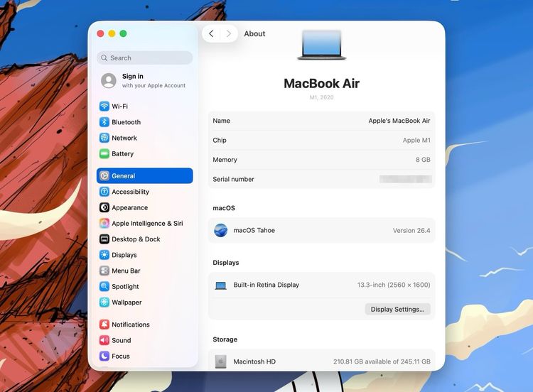Viewport: 533px width, 392px height.
Task: Open Display Settings... button
Action: click(397, 309)
